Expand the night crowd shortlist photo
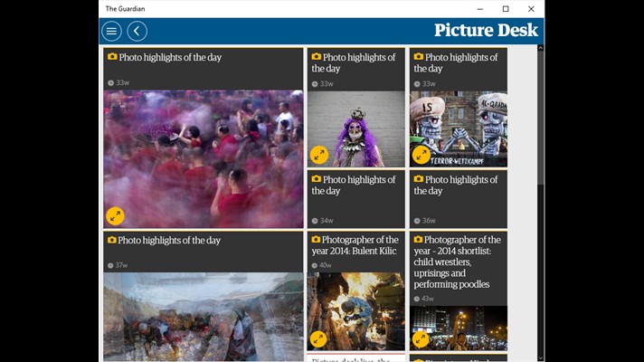 pos(421,339)
